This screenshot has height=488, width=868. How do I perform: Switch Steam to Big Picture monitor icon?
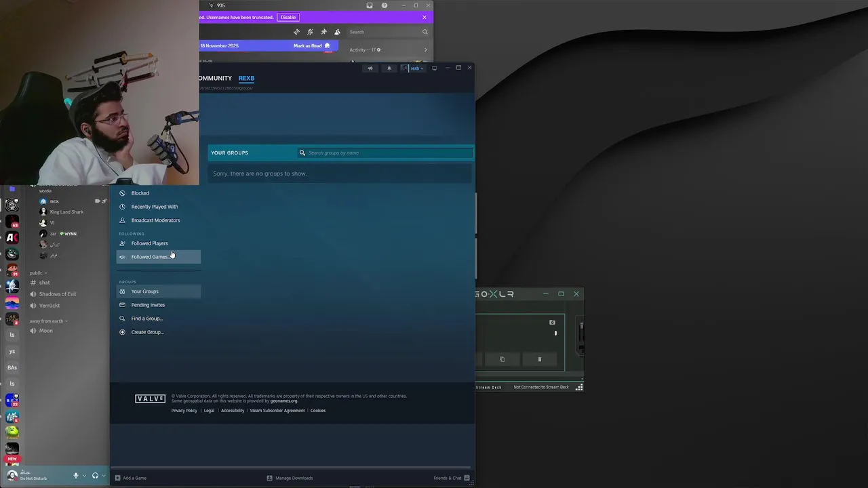click(435, 68)
